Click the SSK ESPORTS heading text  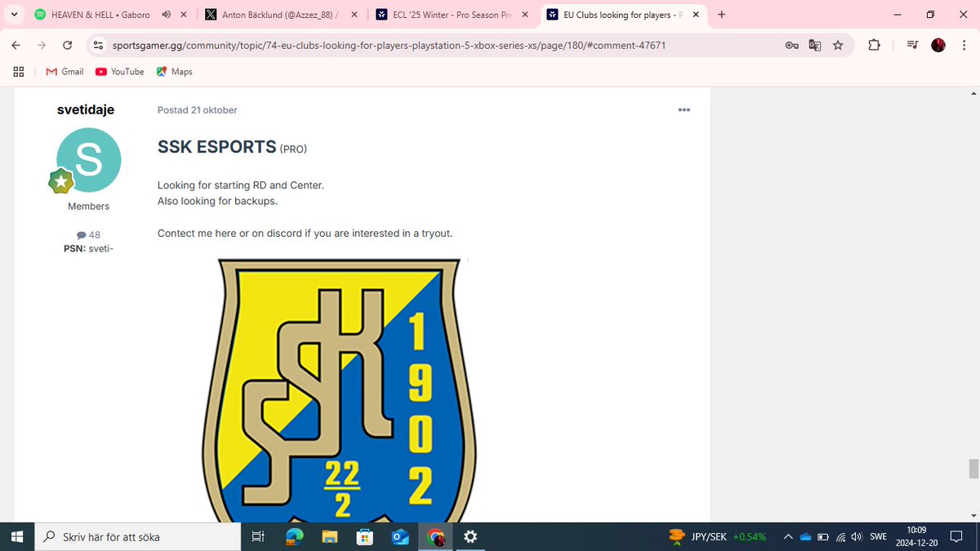(217, 147)
